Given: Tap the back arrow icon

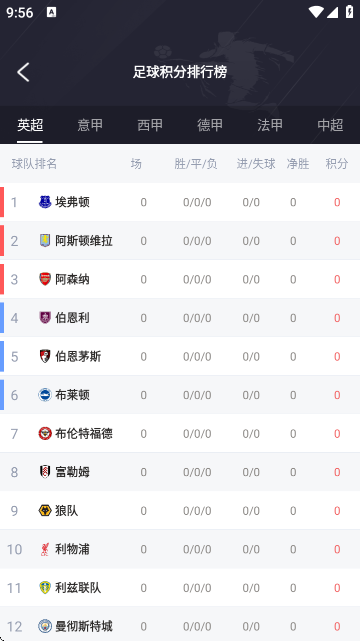Looking at the screenshot, I should click(x=23, y=72).
